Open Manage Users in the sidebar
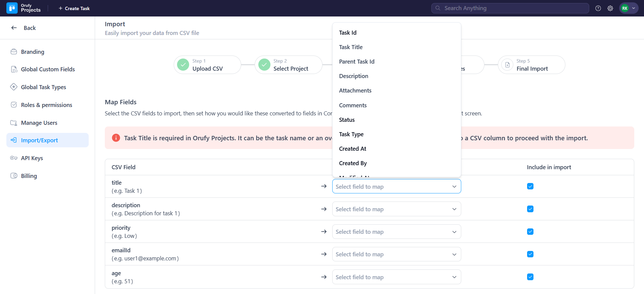Screen dimensions: 644x294 39,123
